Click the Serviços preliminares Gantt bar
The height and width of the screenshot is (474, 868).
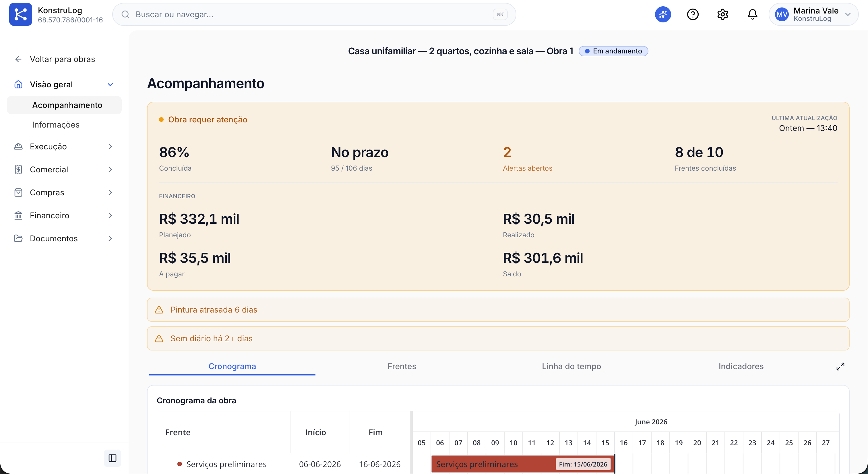pyautogui.click(x=523, y=464)
